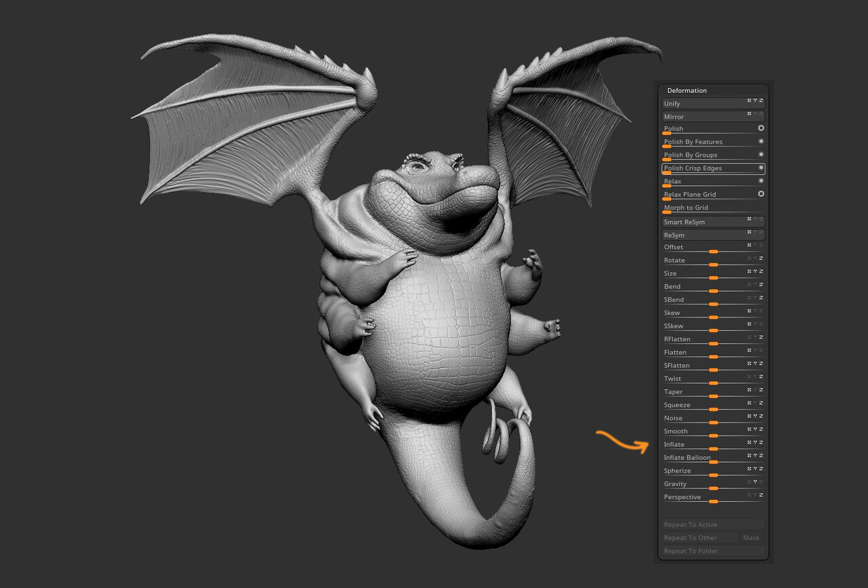Toggle Z axis for Unify
Image resolution: width=868 pixels, height=588 pixels.
761,101
